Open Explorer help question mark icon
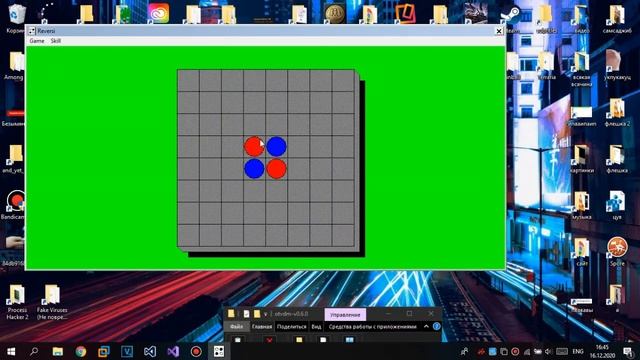This screenshot has width=640, height=360. 436,327
